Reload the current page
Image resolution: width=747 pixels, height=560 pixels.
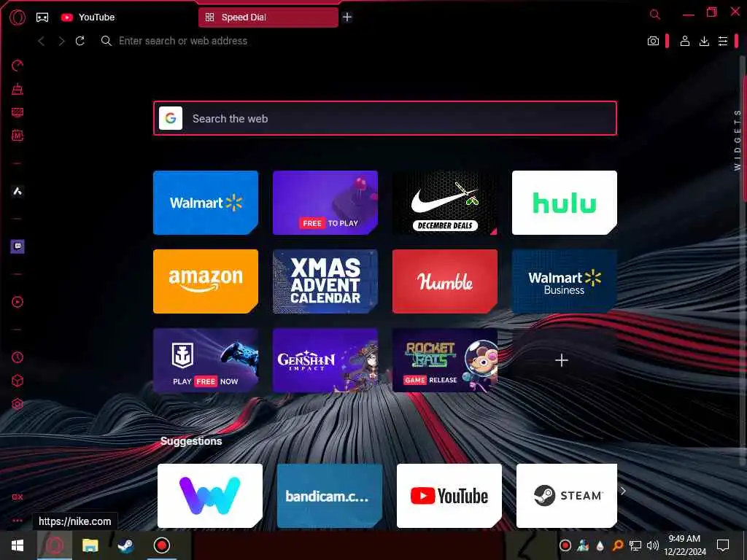[x=80, y=41]
